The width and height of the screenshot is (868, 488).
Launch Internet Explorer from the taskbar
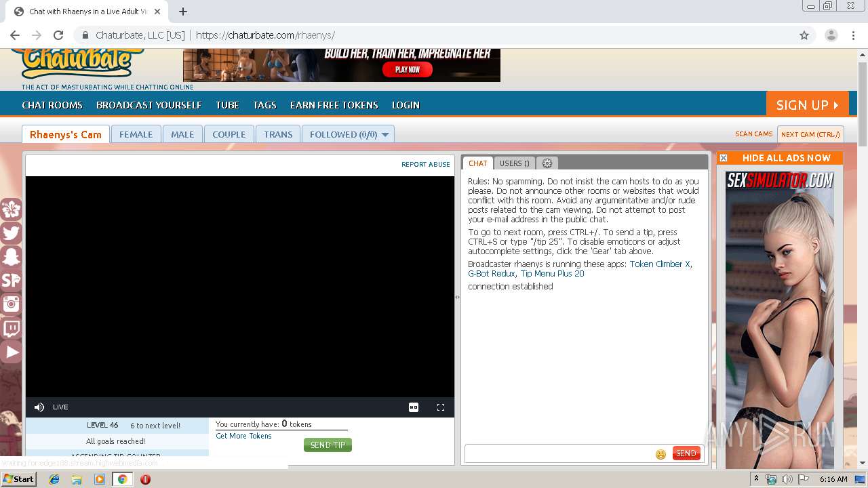(x=54, y=479)
